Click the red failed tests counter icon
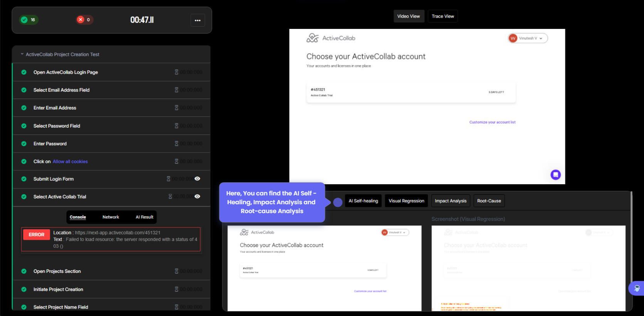The height and width of the screenshot is (316, 644). tap(81, 20)
